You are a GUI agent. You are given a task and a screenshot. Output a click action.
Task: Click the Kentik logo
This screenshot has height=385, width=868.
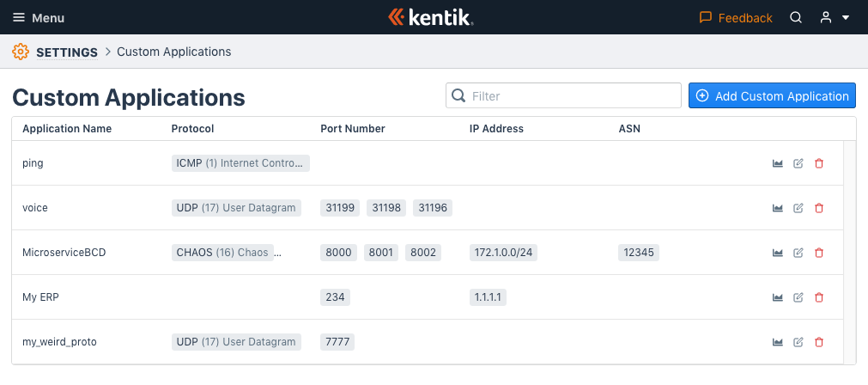click(431, 17)
